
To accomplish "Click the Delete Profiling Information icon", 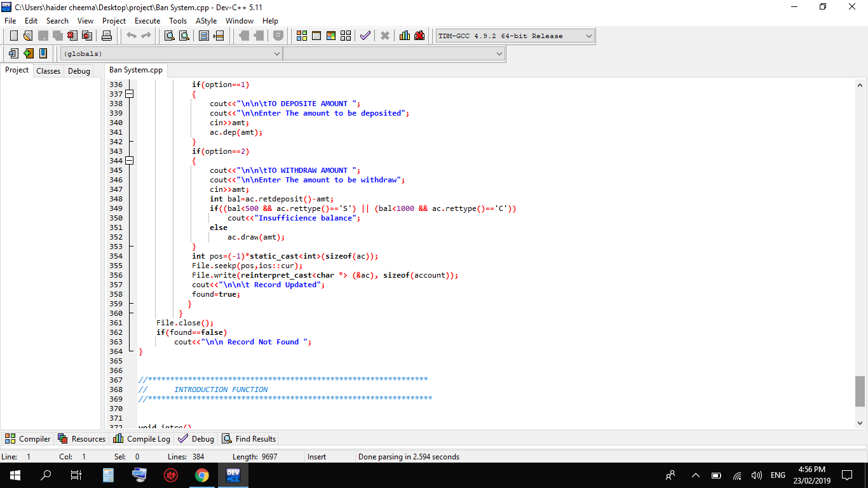I will point(419,36).
